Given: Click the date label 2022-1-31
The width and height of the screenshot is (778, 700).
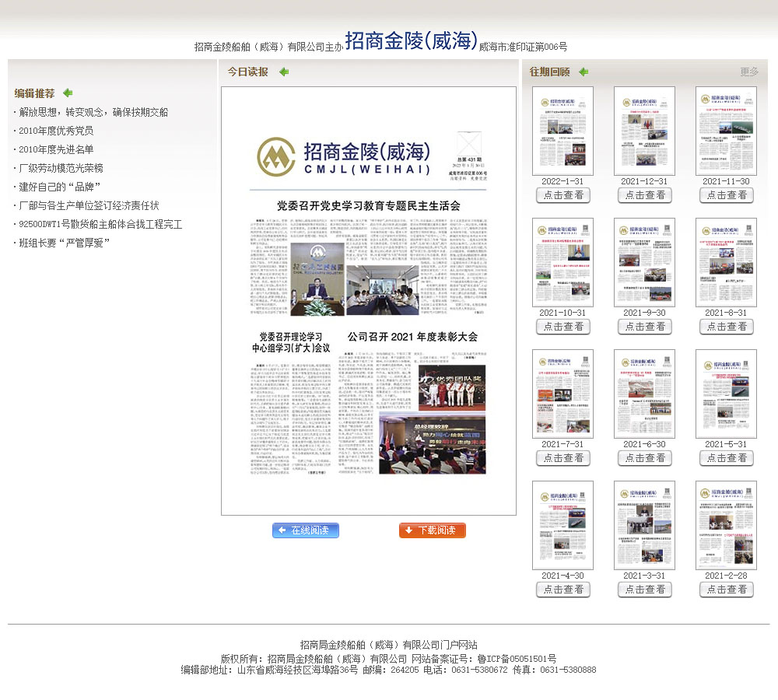Looking at the screenshot, I should 562,181.
